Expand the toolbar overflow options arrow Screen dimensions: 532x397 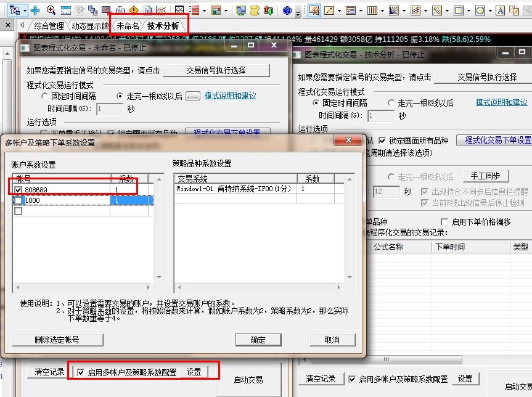point(298,12)
